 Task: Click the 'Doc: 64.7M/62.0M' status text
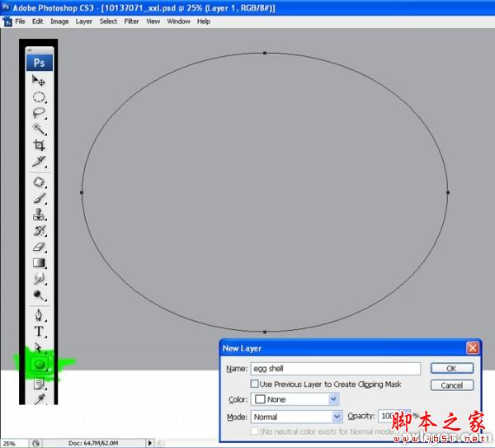coord(93,443)
